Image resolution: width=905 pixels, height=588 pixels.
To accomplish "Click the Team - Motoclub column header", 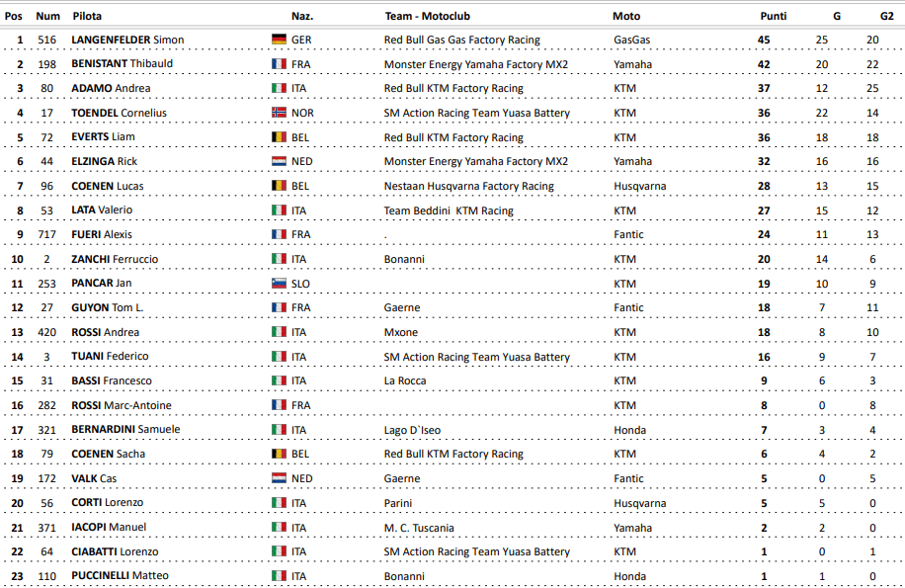I will (x=426, y=17).
